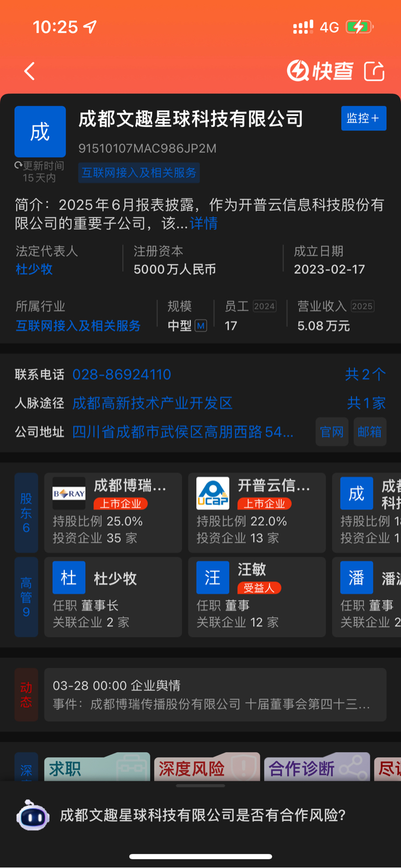Tap the battery charging icon
Screen dimensions: 401x868
pyautogui.click(x=359, y=27)
